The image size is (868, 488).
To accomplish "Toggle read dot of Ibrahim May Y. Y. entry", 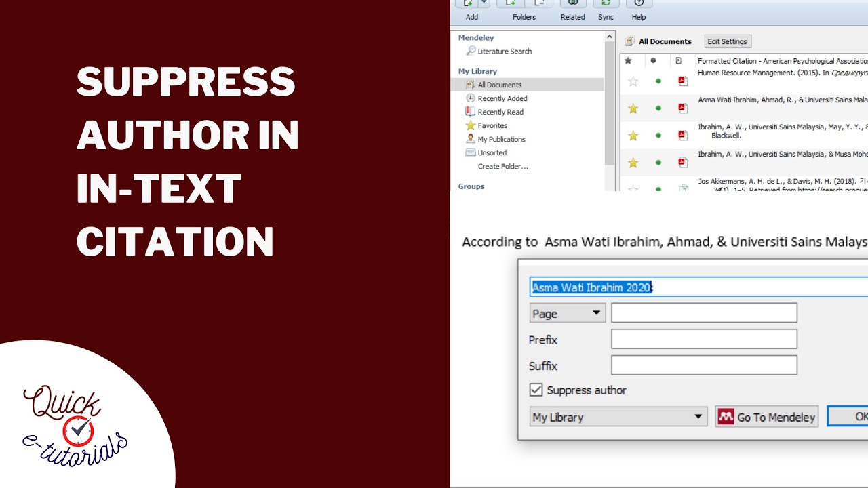I will click(x=658, y=136).
